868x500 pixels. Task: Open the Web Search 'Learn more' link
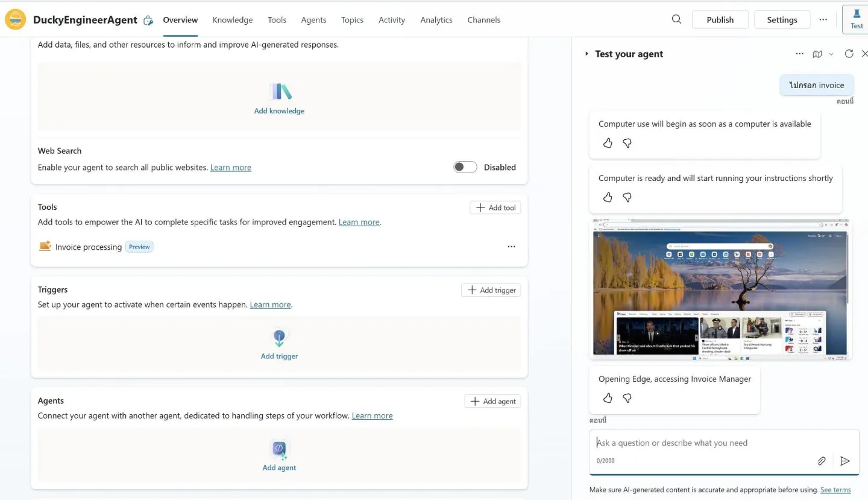coord(231,168)
